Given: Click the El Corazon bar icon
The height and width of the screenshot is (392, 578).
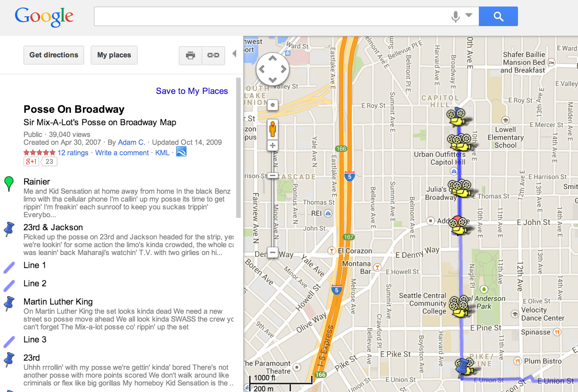Looking at the screenshot, I should [x=331, y=251].
